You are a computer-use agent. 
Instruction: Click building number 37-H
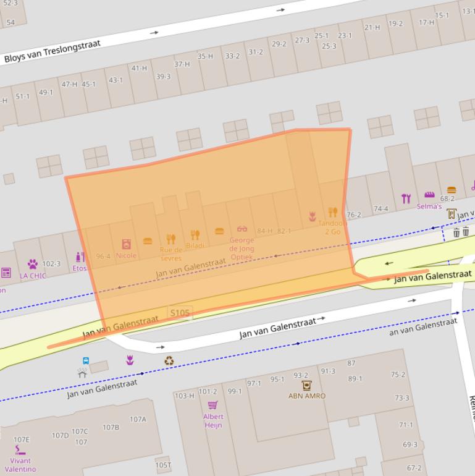[182, 64]
